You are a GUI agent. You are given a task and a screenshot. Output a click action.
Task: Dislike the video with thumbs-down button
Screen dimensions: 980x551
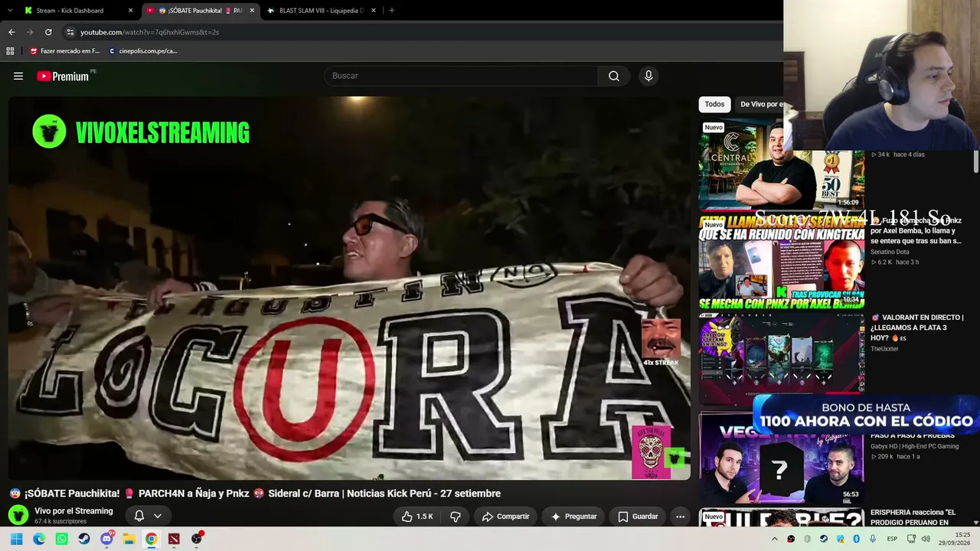pos(456,517)
